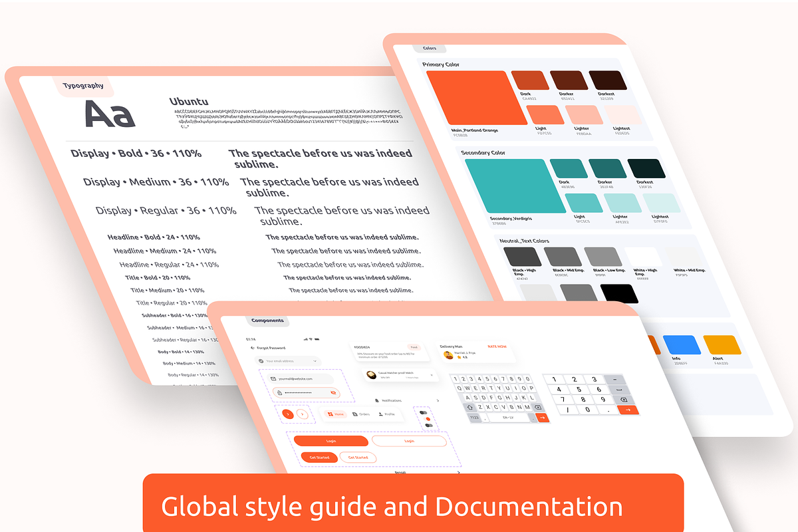Viewport: 798px width, 532px height.
Task: Select the blue Info swatch
Action: coord(682,344)
